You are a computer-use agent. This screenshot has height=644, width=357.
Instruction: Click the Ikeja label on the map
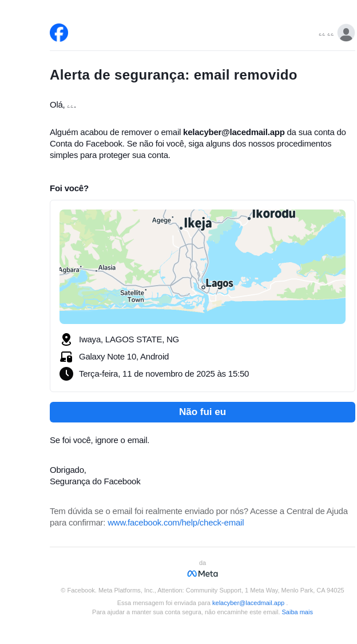coord(197,223)
